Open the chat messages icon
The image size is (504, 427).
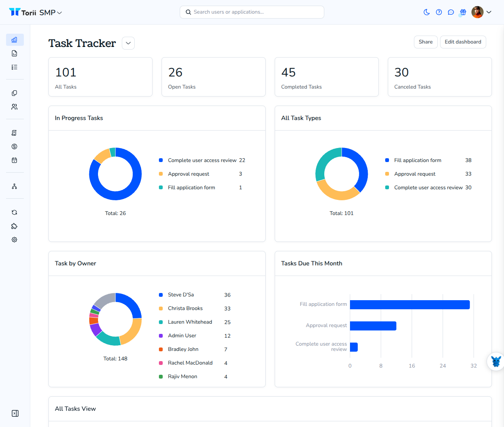[451, 12]
